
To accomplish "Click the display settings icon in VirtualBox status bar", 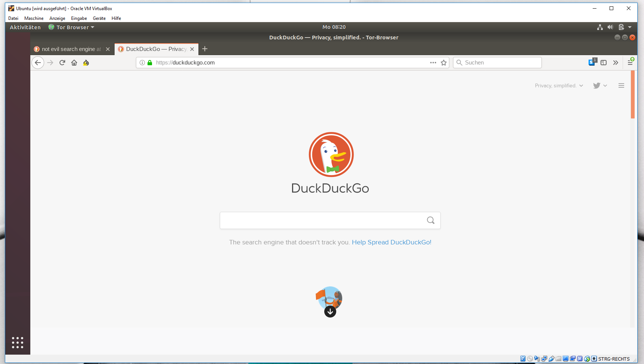I will pyautogui.click(x=565, y=359).
